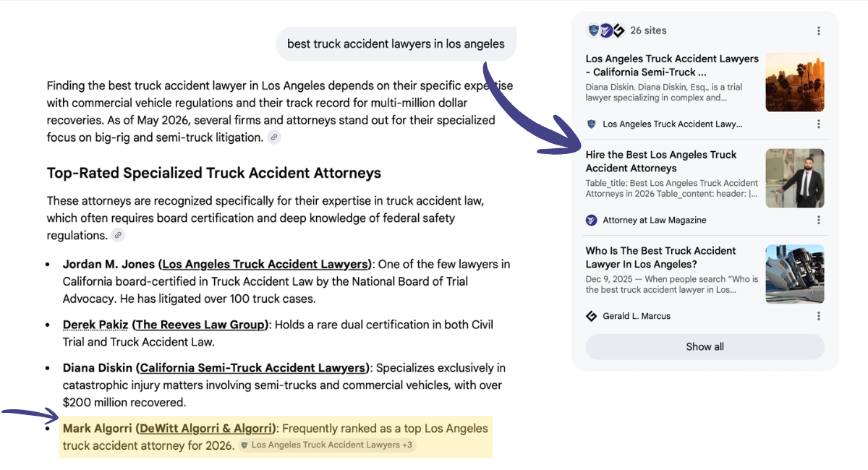Click the overturned truck thumbnail

[795, 274]
